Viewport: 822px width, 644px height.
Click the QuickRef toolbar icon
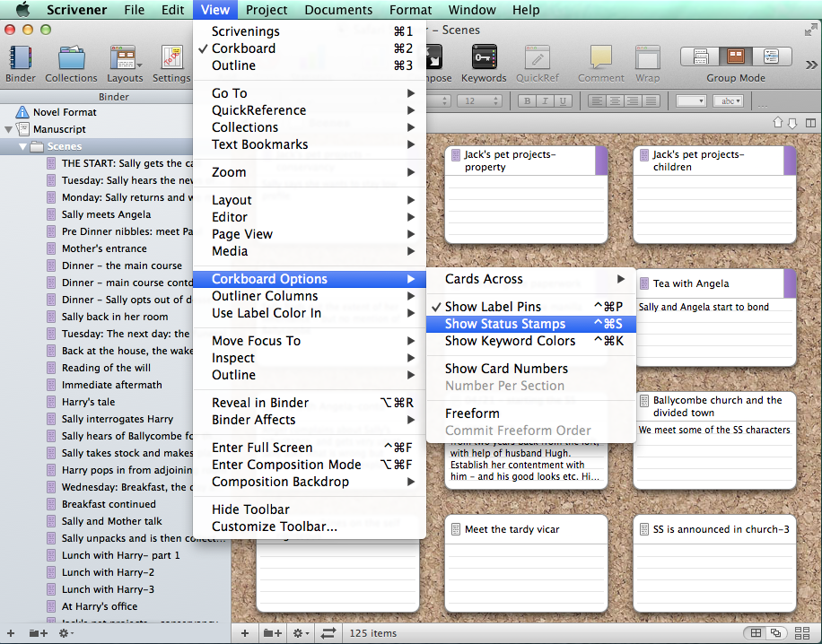538,57
